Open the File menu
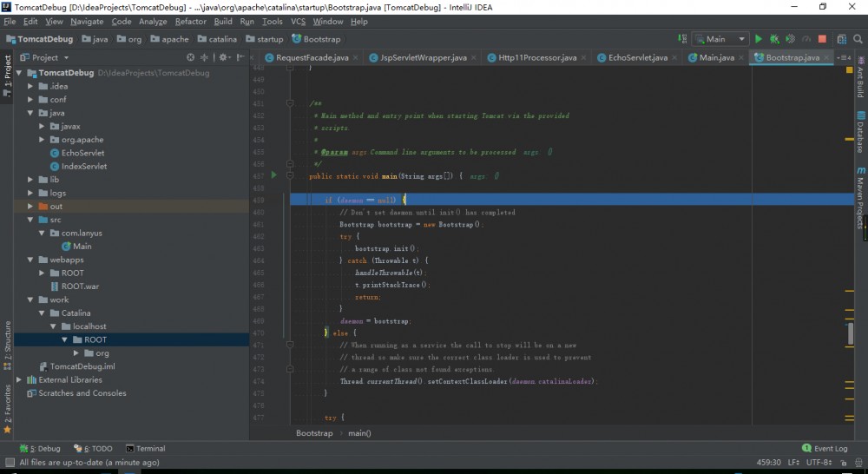Screen dimensions: 868x474 [x=10, y=22]
